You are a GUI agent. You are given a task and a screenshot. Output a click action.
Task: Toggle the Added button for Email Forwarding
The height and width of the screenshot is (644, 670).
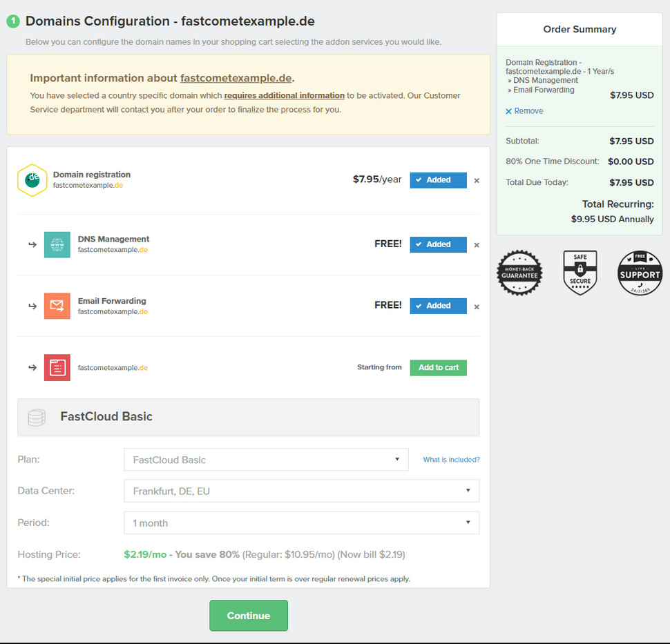[439, 306]
